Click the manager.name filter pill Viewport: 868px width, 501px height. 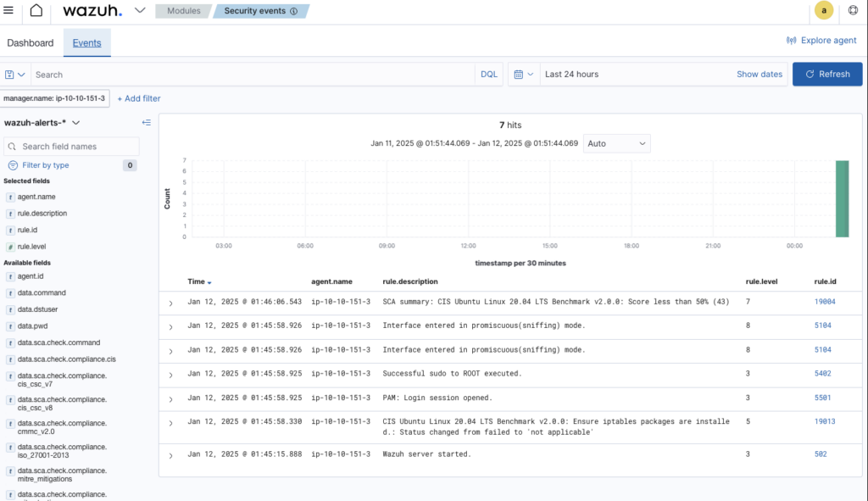(x=54, y=98)
